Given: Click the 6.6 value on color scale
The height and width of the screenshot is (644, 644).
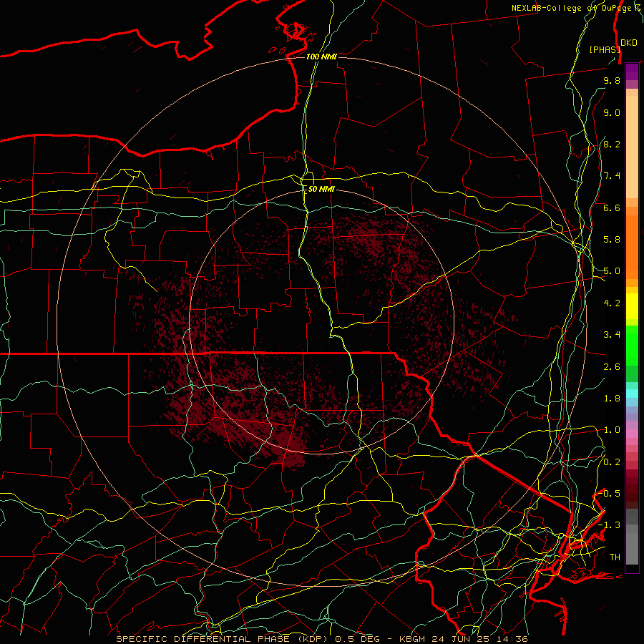Looking at the screenshot, I should coord(612,208).
